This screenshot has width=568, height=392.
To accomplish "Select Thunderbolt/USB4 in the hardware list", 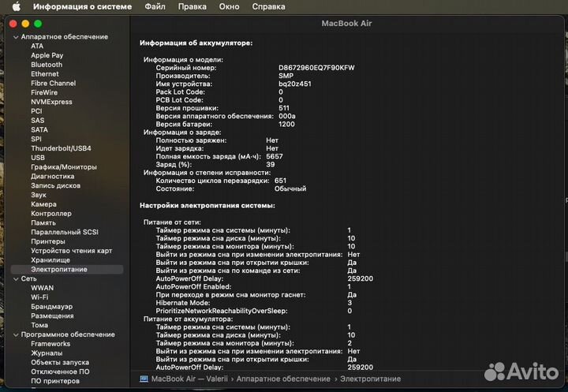I will pos(61,148).
